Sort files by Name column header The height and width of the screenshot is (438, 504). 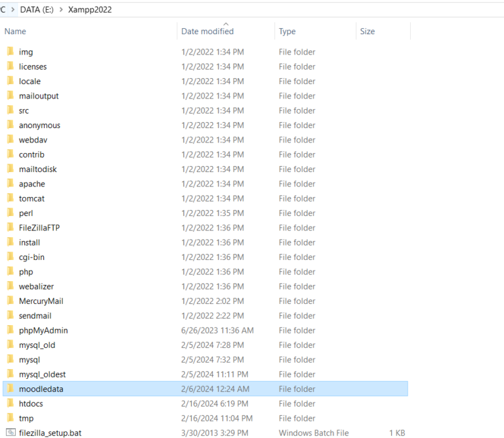click(15, 32)
